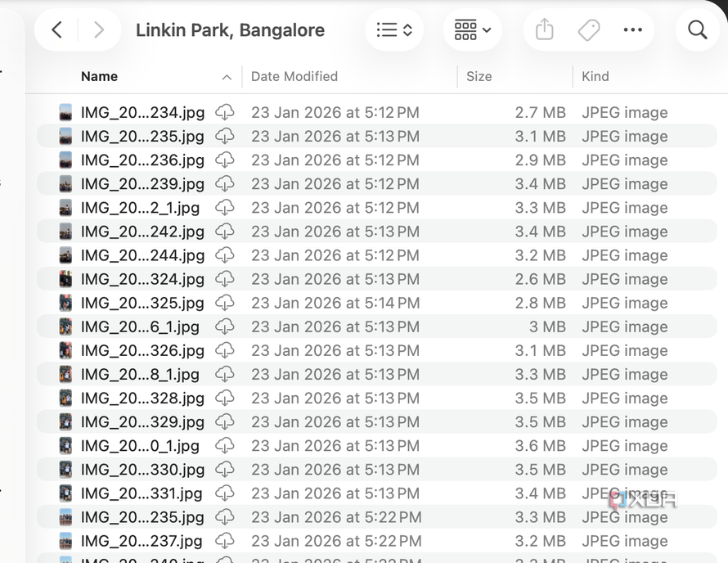
Task: Expand the group-by grid dropdown
Action: pyautogui.click(x=472, y=30)
